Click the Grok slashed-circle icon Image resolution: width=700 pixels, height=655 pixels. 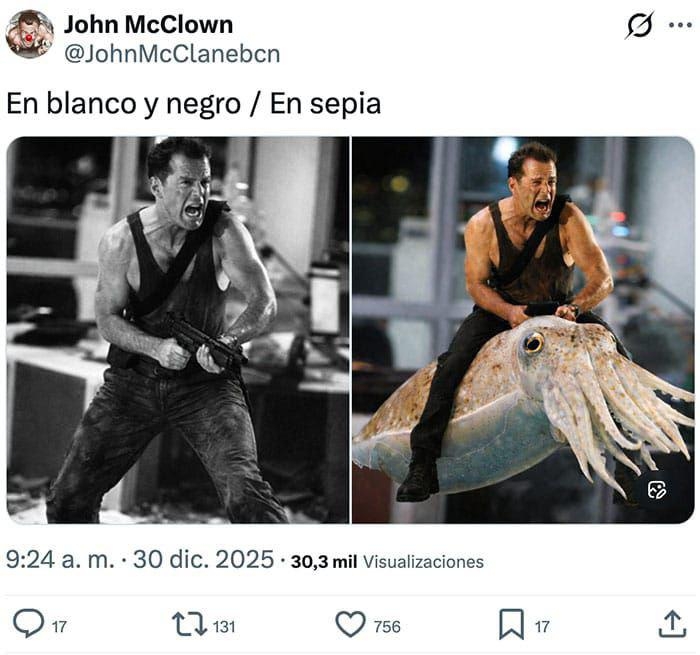click(x=639, y=25)
